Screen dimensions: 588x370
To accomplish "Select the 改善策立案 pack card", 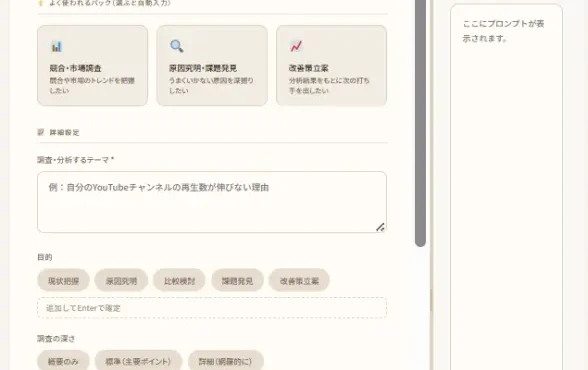I will coord(332,66).
